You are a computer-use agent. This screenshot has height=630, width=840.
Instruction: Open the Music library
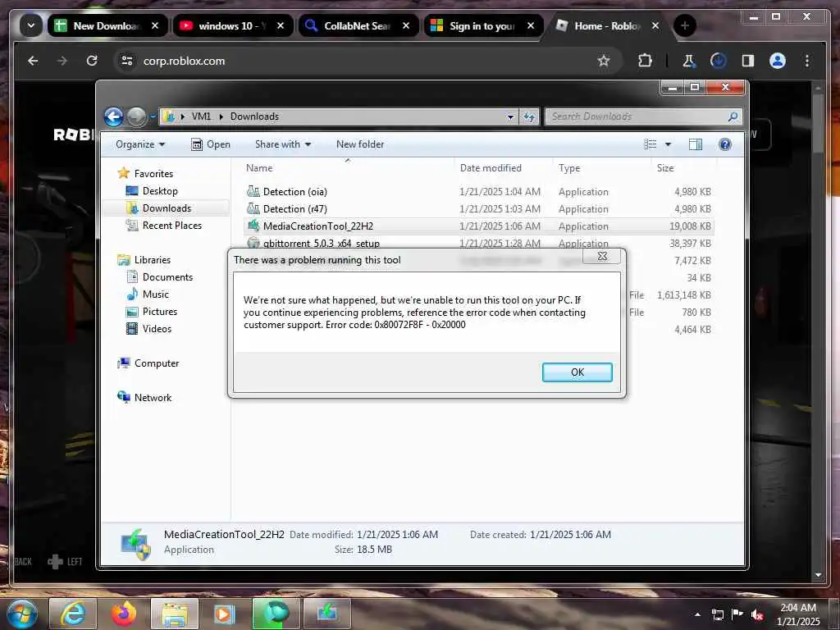coord(155,294)
